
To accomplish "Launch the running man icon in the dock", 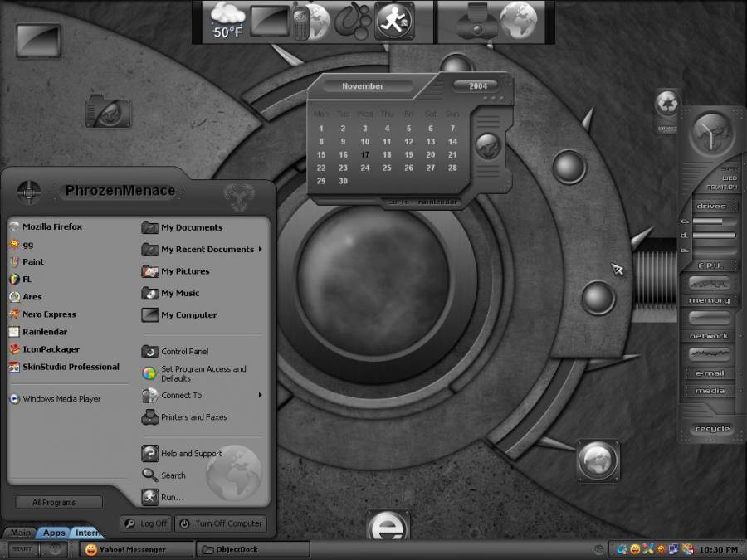I will point(394,21).
